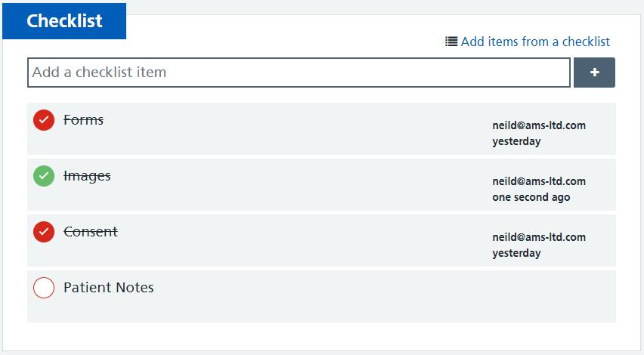This screenshot has height=355, width=644.
Task: Check the empty Patient Notes circle
Action: [44, 288]
